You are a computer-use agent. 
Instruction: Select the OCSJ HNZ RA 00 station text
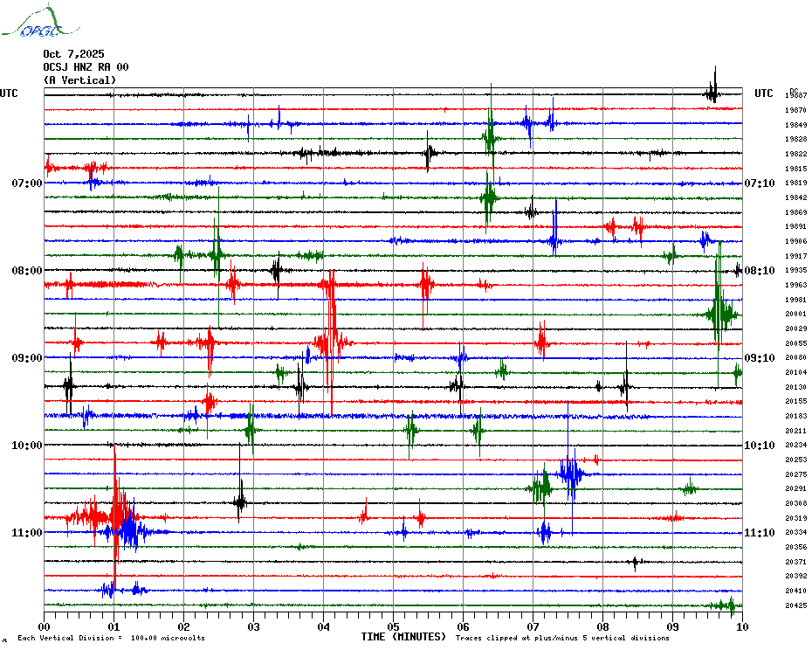point(86,67)
